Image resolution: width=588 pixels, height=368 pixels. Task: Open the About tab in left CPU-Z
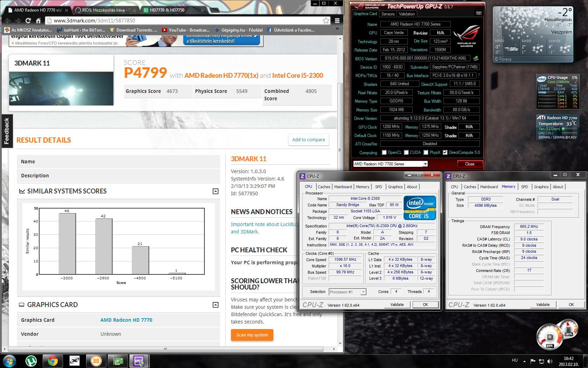412,187
